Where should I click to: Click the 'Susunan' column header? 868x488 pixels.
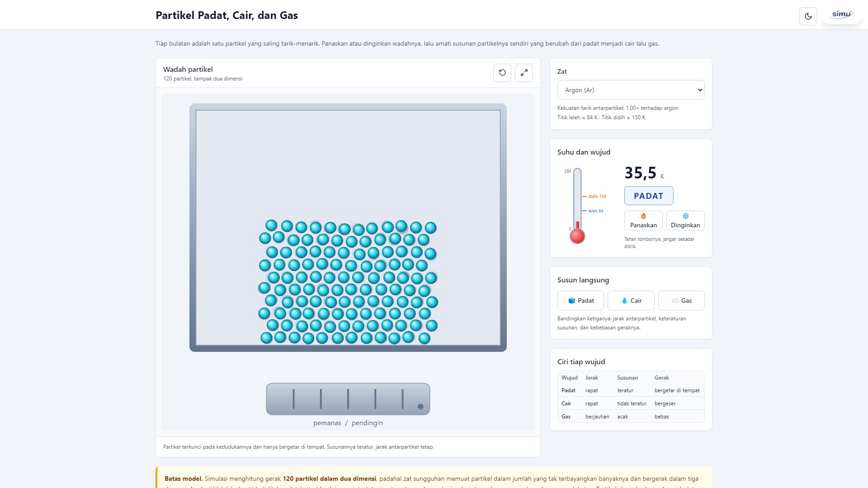pos(627,378)
